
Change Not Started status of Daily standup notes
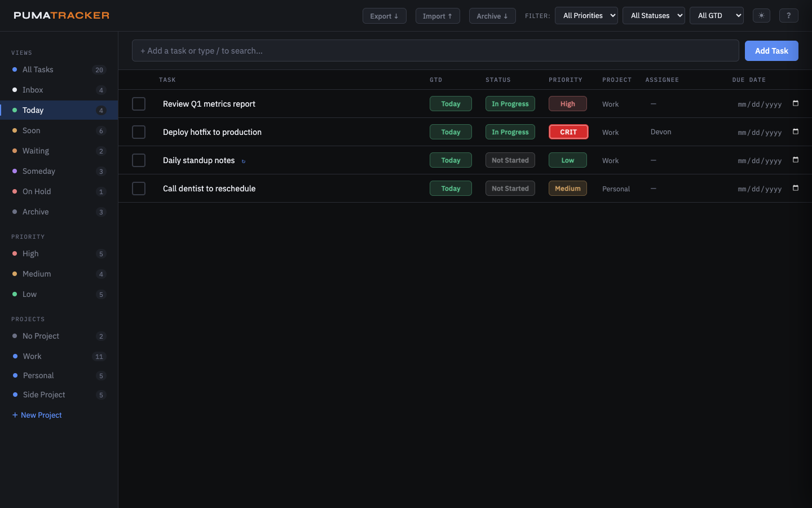click(510, 160)
